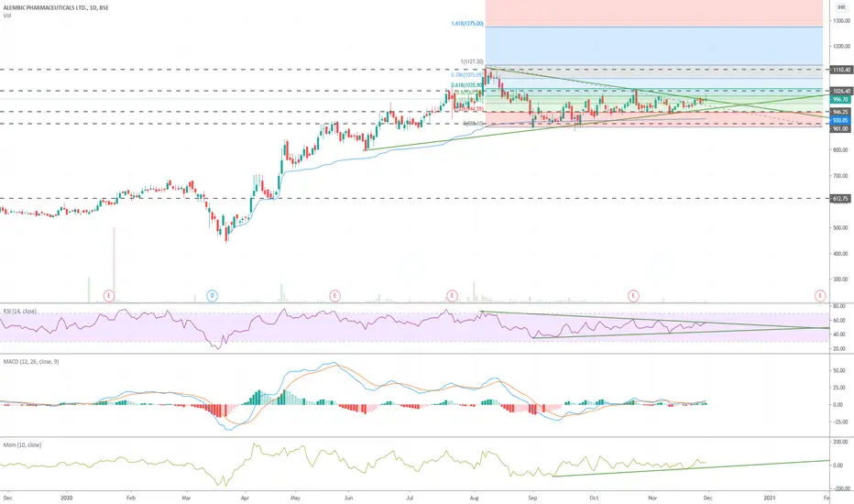Select the Mom (10, close) indicator label

(22, 445)
